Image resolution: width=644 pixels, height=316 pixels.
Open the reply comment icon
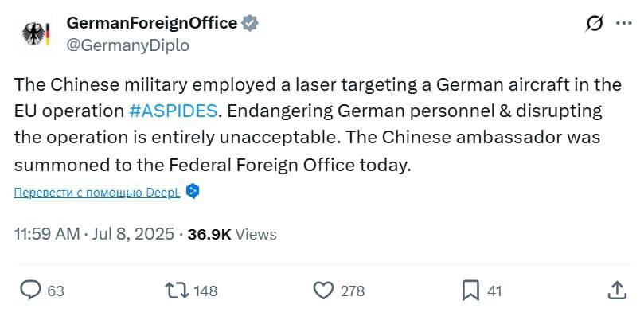coord(31,290)
